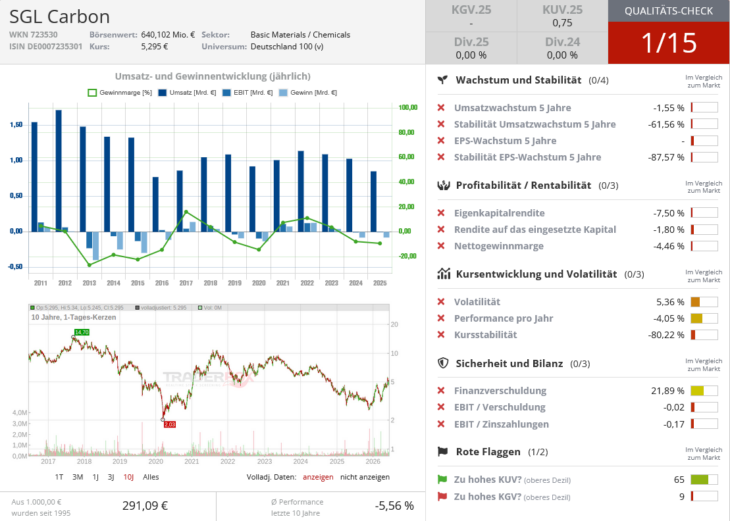The width and height of the screenshot is (730, 521).
Task: Click the red 2,03 low marker on chart
Action: pos(170,424)
